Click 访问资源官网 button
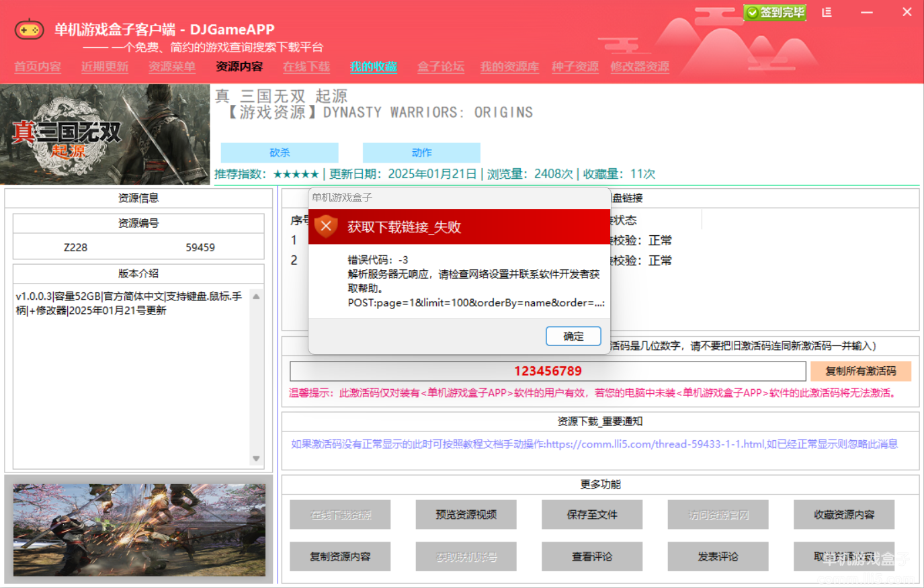This screenshot has width=924, height=588. pyautogui.click(x=718, y=515)
